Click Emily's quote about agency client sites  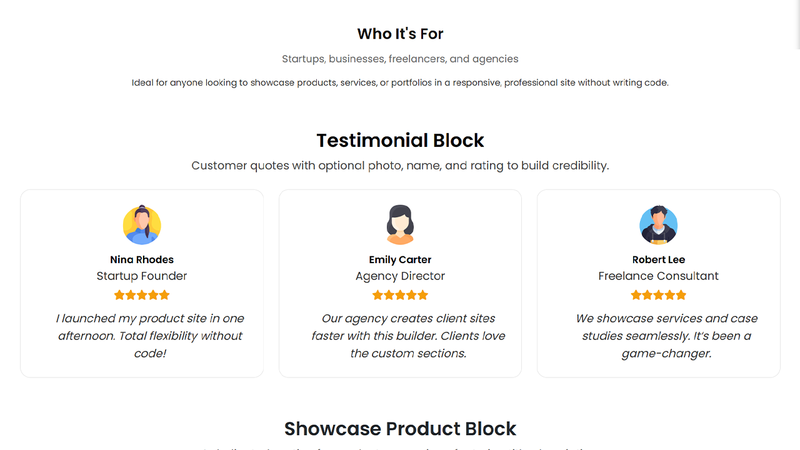400,336
